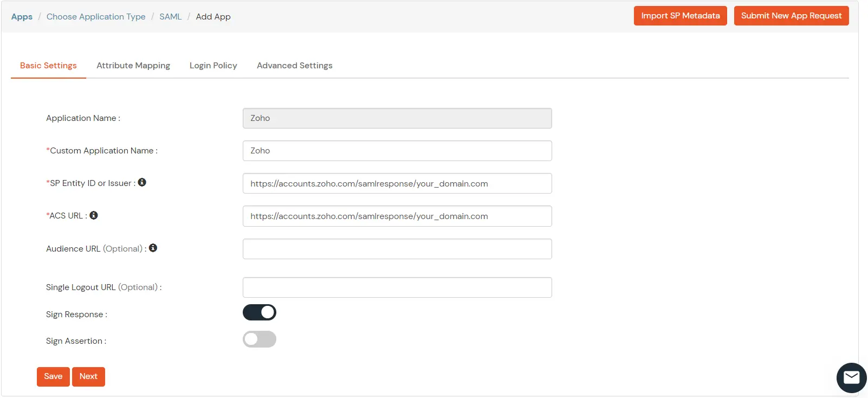
Task: Click the Add App breadcrumb text
Action: tap(213, 17)
